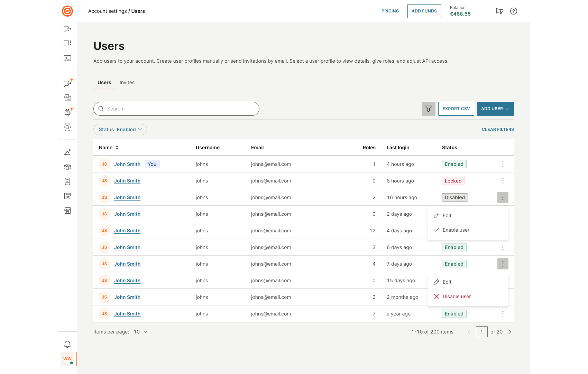Screen dimensions: 588x374
Task: Click the €468.55 balance amount
Action: coord(460,14)
